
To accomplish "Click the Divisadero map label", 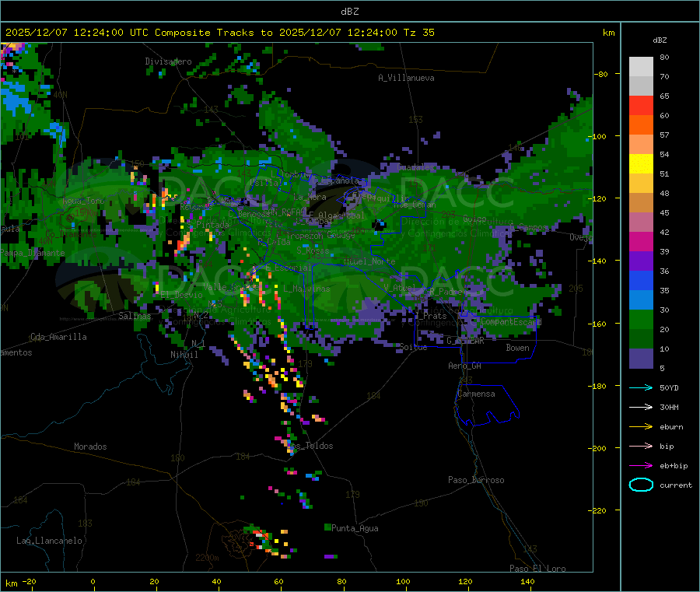I will 168,61.
